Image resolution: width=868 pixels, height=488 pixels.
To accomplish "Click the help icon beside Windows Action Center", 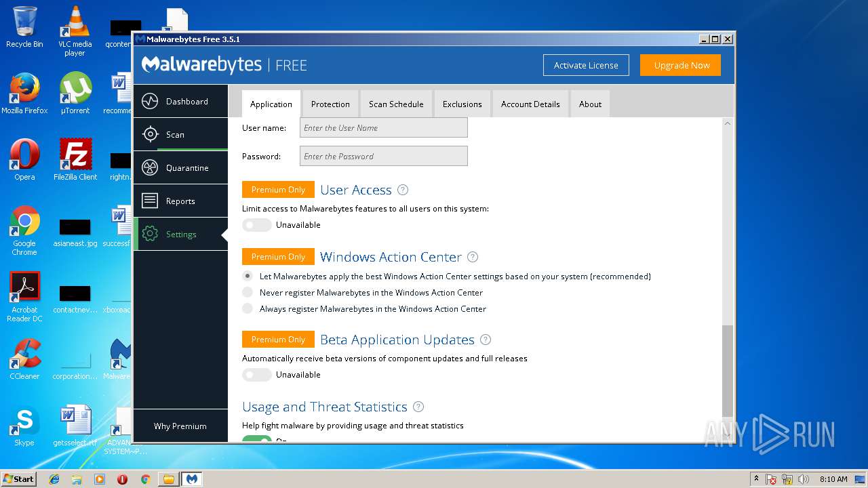I will point(473,257).
